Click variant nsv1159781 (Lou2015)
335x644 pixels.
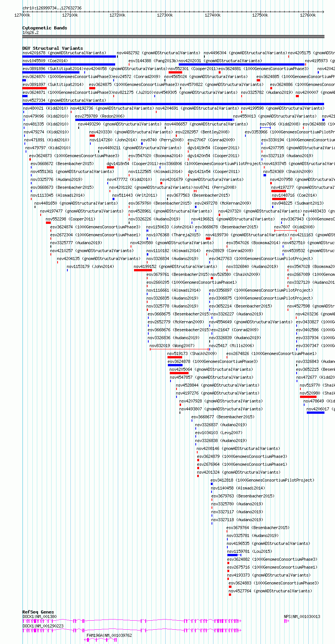(x=250, y=552)
